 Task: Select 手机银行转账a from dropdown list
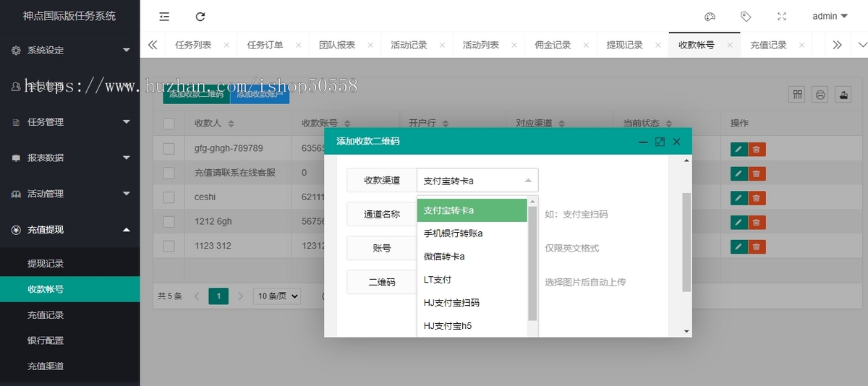pyautogui.click(x=472, y=233)
